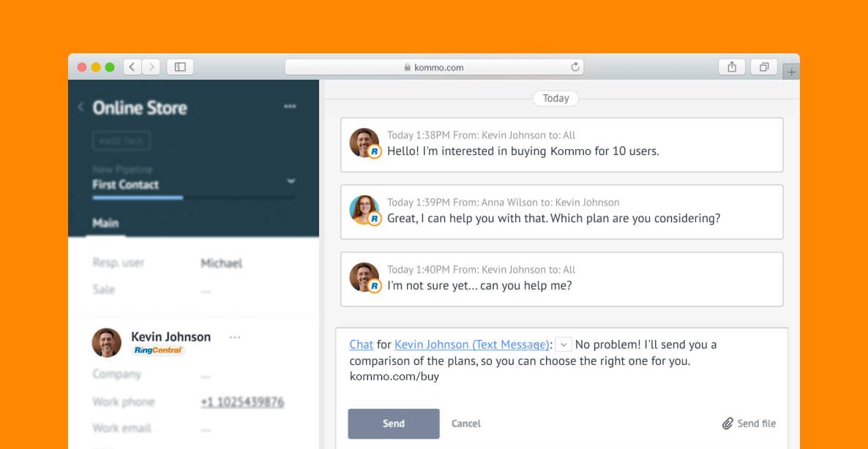Click the Chat link in message composer

(x=362, y=344)
